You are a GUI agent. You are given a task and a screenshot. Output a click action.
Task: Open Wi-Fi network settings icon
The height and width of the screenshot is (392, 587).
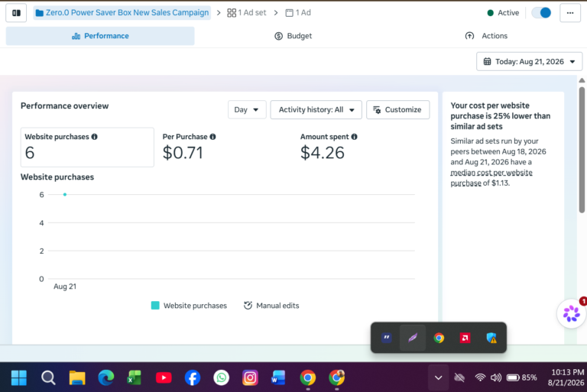(x=480, y=377)
